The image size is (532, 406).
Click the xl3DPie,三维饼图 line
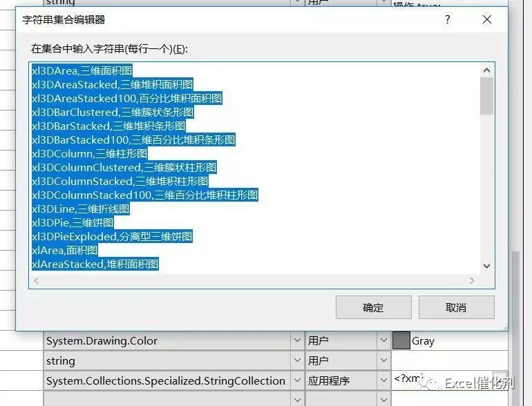coord(73,222)
